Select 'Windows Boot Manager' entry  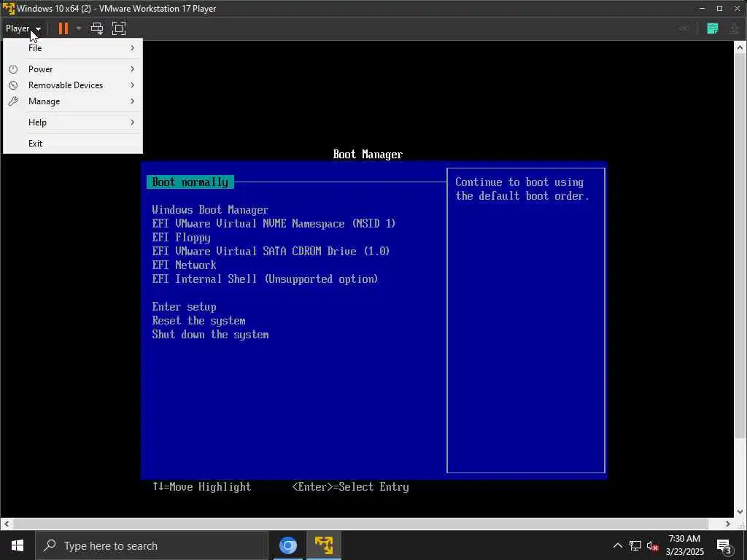(210, 210)
